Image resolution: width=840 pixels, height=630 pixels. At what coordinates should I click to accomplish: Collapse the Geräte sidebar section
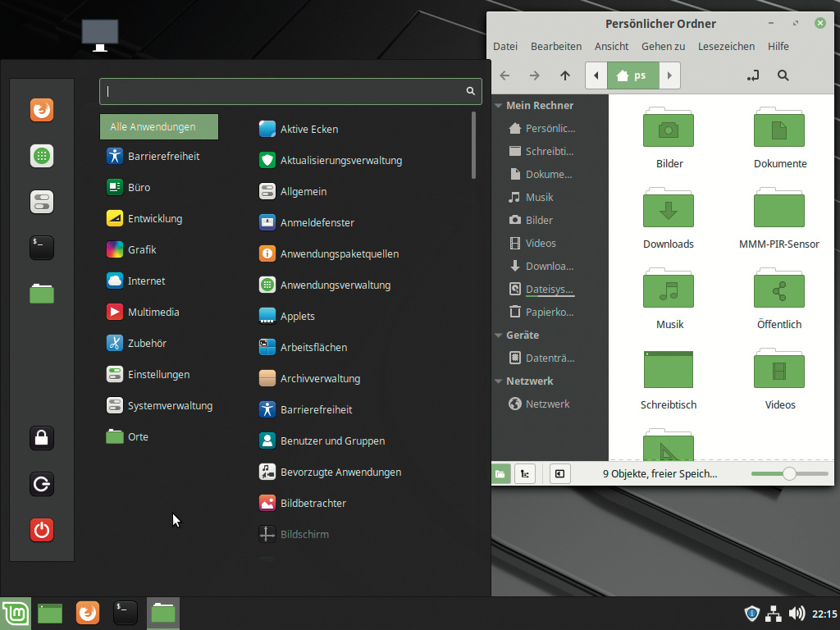click(498, 336)
